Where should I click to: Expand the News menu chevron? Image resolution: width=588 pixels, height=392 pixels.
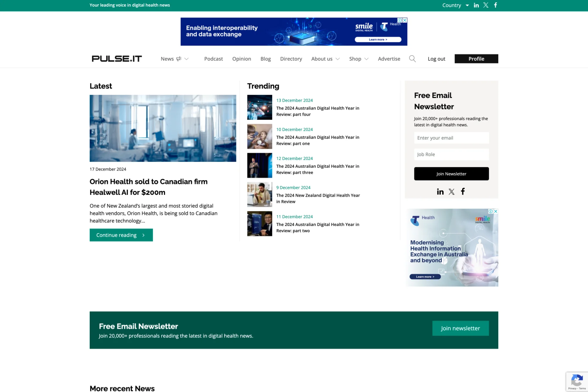186,59
